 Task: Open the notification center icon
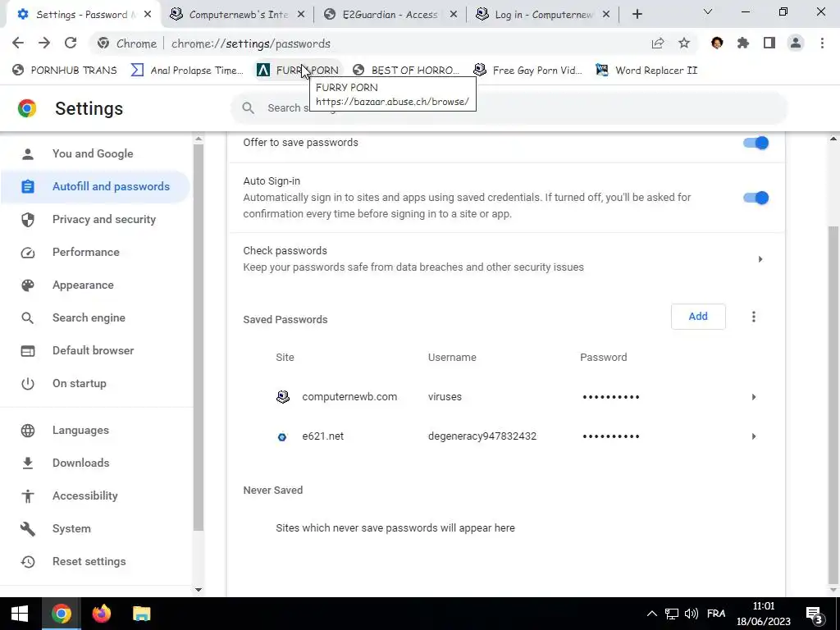[x=815, y=614]
